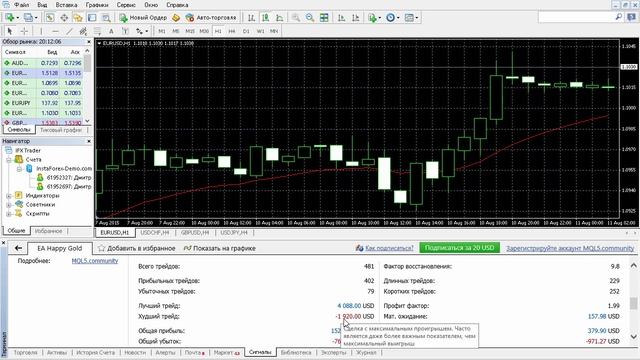640x360 pixels.
Task: Select the text A tool
Action: [x=111, y=31]
